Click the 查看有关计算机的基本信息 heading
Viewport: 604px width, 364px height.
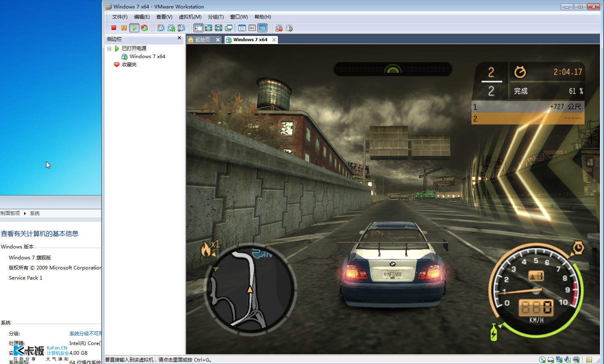tap(40, 234)
